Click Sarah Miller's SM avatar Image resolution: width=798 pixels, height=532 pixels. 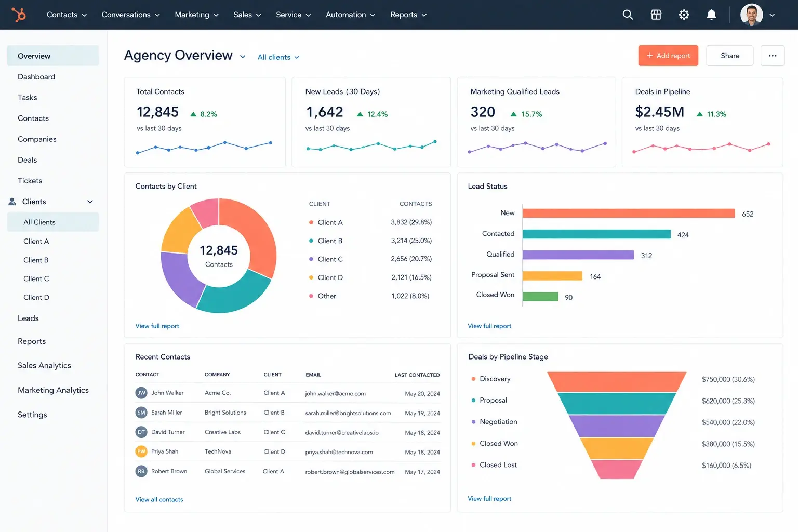coord(141,413)
